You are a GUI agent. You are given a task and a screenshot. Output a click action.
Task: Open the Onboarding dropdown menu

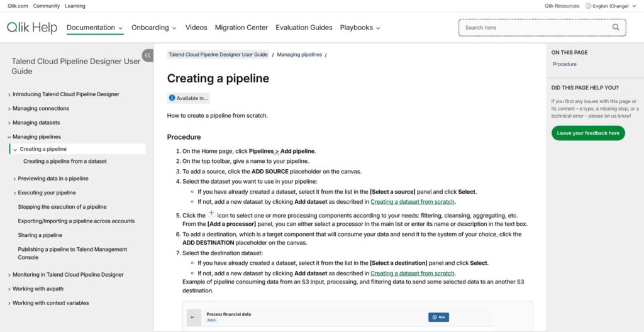tap(153, 28)
